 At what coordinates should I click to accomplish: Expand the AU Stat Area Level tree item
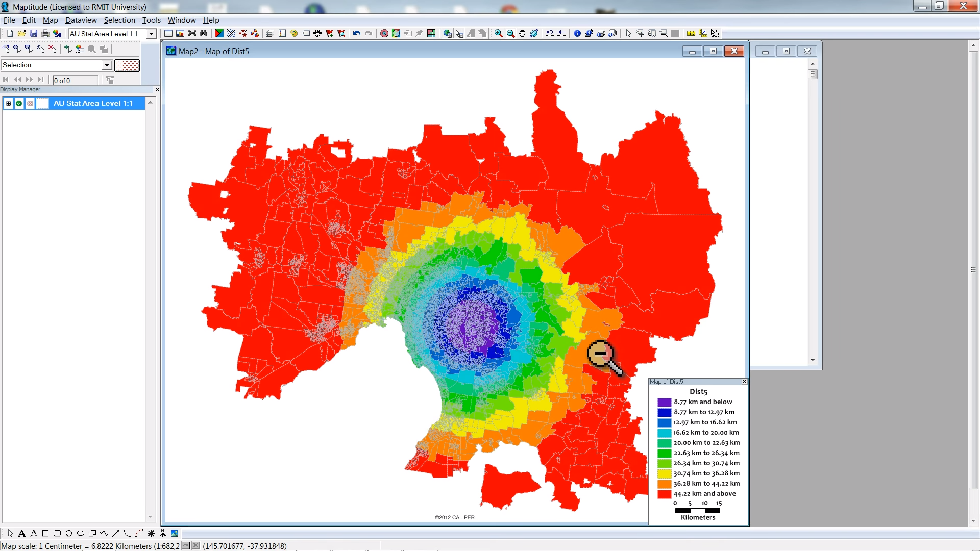8,103
